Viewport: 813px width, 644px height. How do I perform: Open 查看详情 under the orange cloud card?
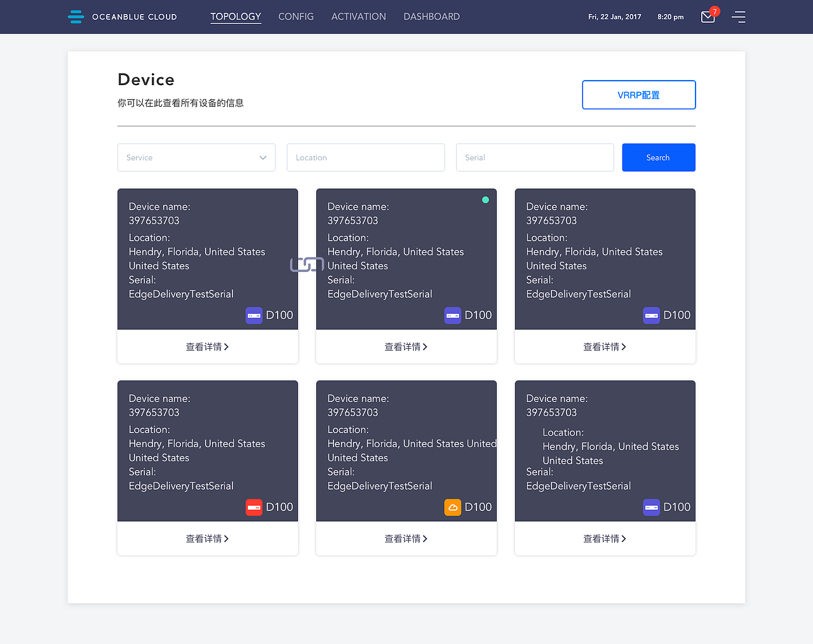[x=406, y=539]
